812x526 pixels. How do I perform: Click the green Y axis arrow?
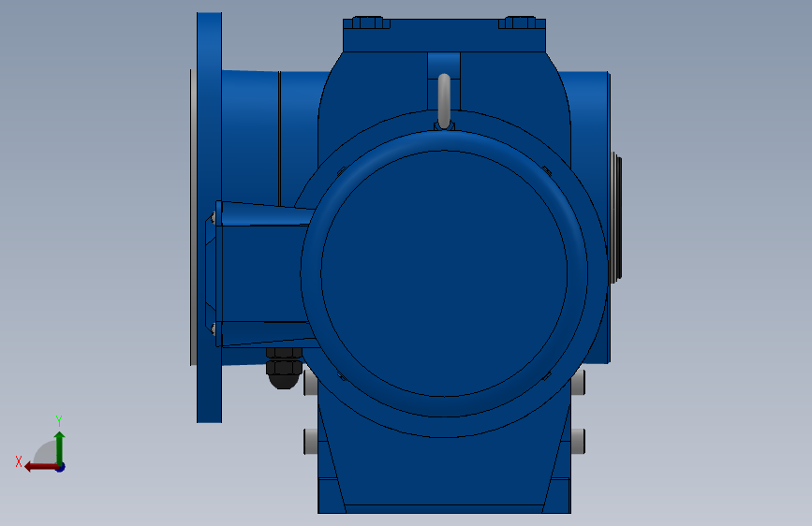(x=60, y=447)
